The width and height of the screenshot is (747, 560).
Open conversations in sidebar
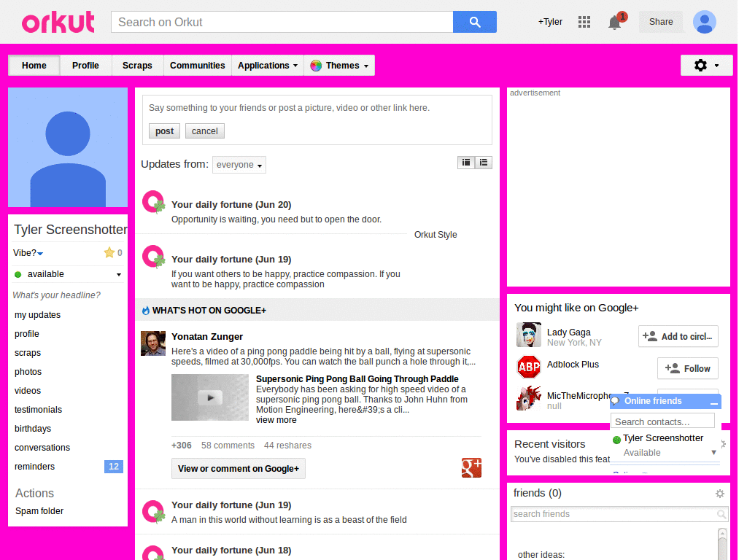click(x=42, y=448)
